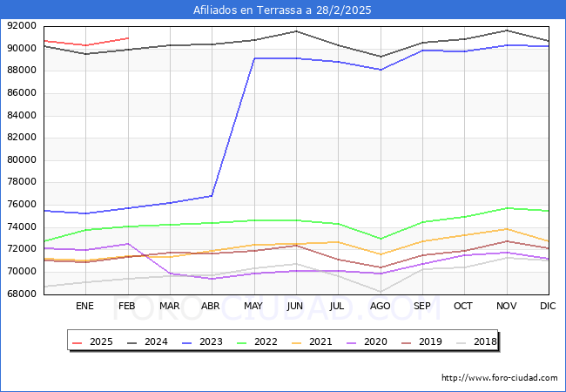
Task: Click the green 2022 legend color marker
Action: click(x=242, y=342)
